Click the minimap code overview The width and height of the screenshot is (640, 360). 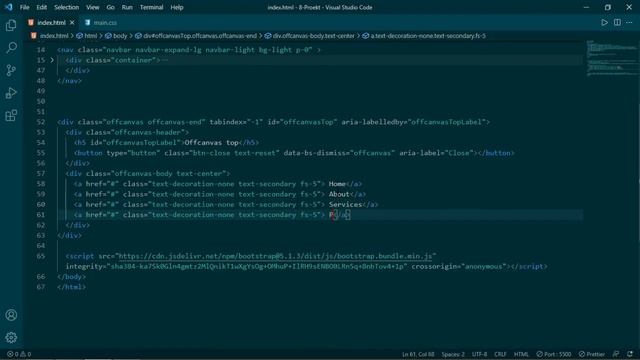coord(611,59)
